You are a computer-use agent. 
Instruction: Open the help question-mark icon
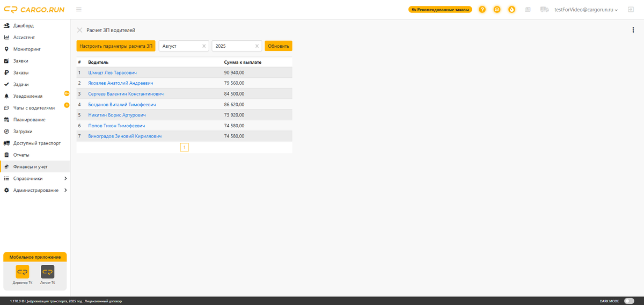(482, 10)
